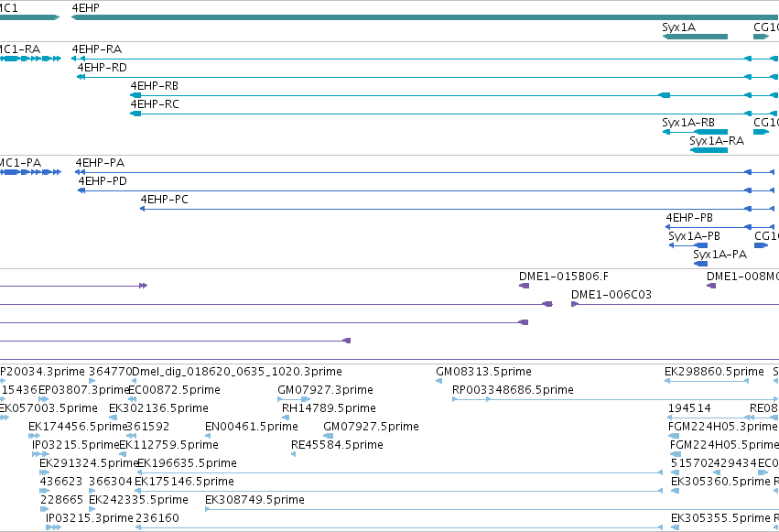Select the 436623 feature
The image size is (779, 532).
coord(45,492)
